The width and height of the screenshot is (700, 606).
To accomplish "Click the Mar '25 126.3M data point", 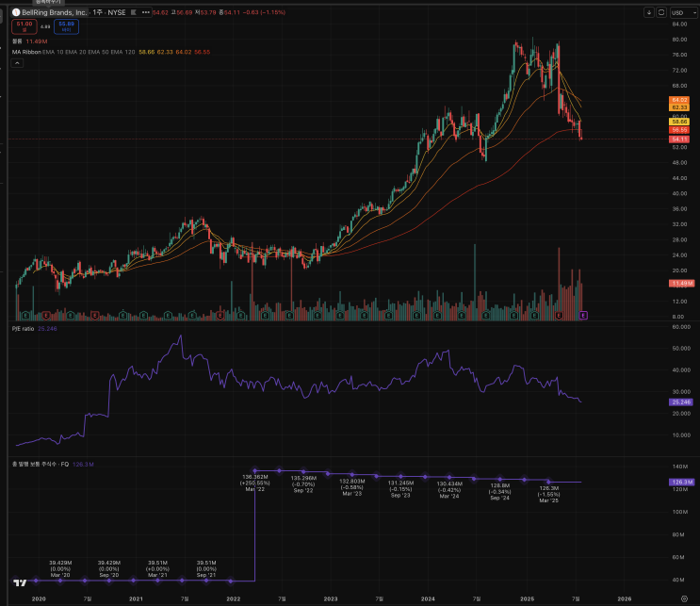I will pos(548,482).
